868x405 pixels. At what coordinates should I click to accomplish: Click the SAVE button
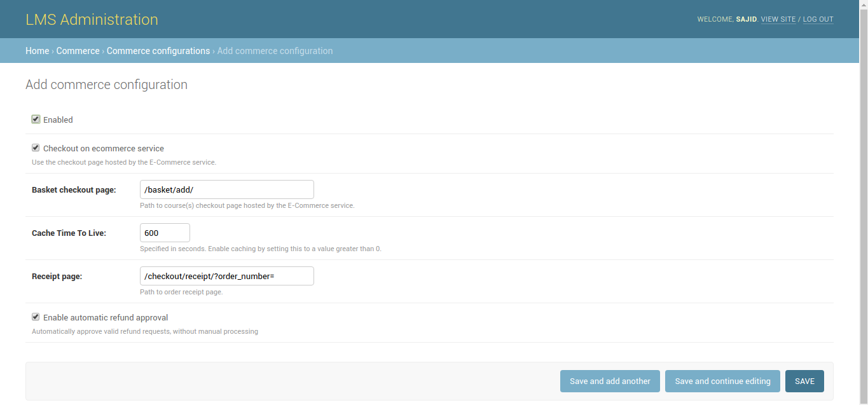tap(804, 381)
